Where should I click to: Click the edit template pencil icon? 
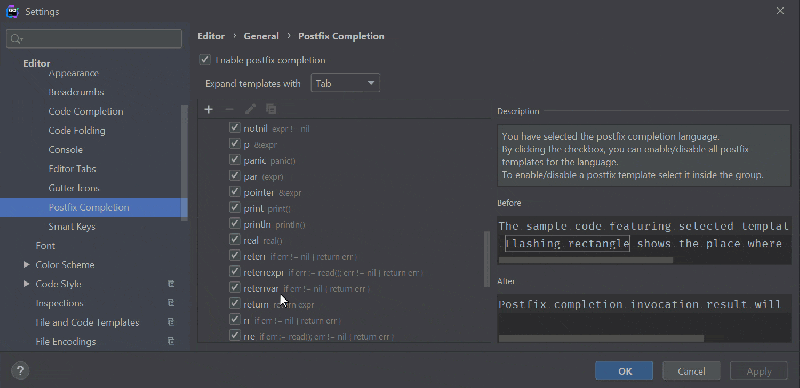click(251, 109)
